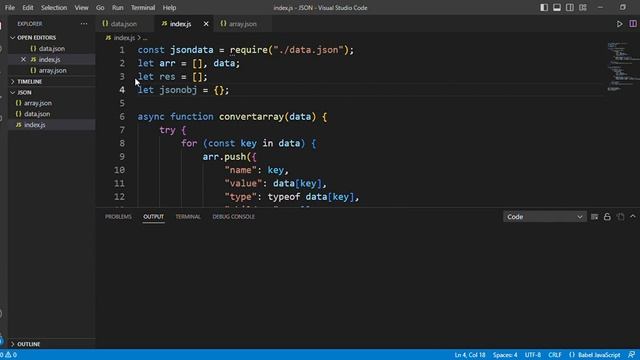The height and width of the screenshot is (360, 640).
Task: Expand the Timeline section
Action: [52, 82]
